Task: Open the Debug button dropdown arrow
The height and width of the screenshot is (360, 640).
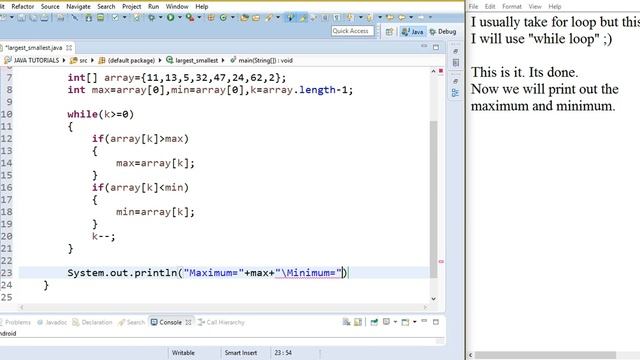Action: 160,18
